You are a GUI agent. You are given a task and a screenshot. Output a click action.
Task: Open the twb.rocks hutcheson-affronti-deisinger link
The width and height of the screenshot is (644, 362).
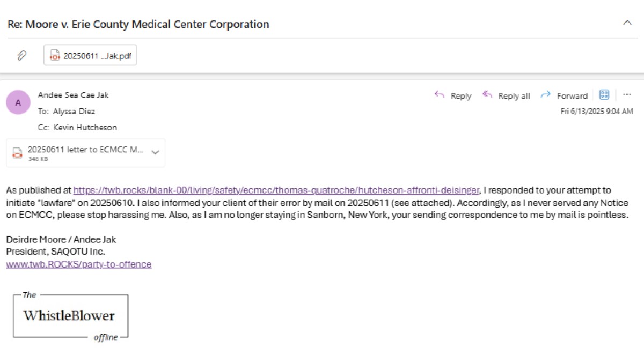click(x=276, y=190)
